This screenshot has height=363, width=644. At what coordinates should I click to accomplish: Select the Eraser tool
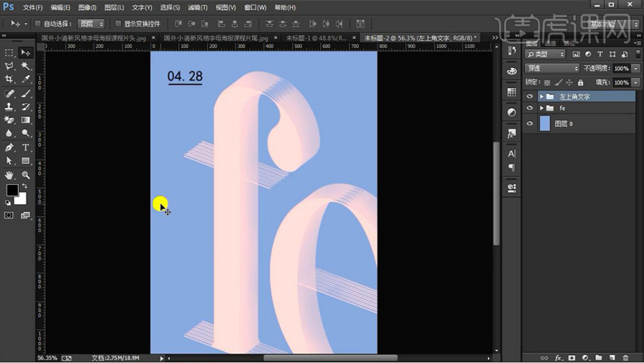[x=9, y=120]
